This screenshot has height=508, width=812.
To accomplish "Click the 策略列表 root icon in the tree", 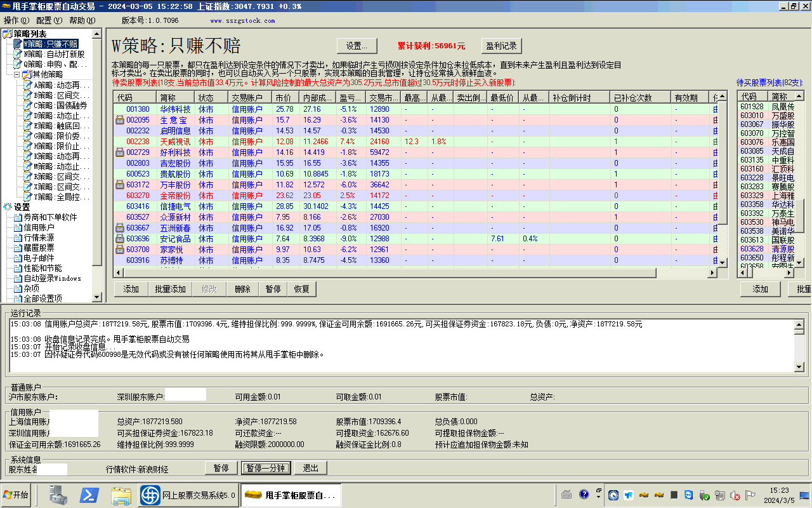I will coord(8,34).
